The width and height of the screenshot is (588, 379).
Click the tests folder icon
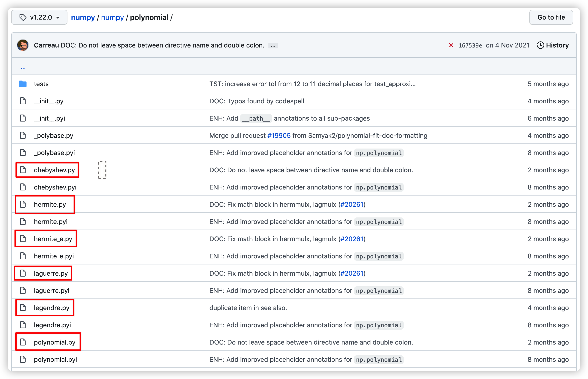(x=23, y=84)
